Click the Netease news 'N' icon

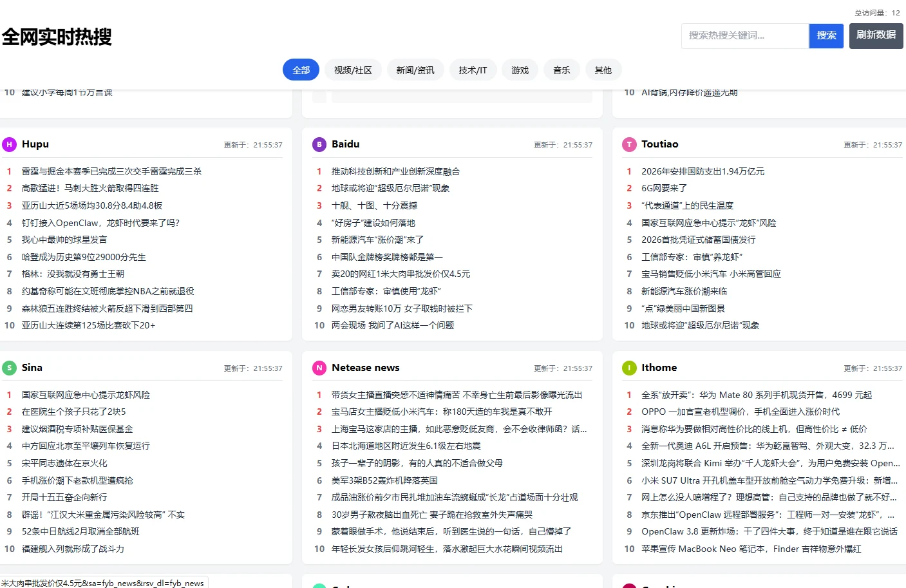click(319, 368)
